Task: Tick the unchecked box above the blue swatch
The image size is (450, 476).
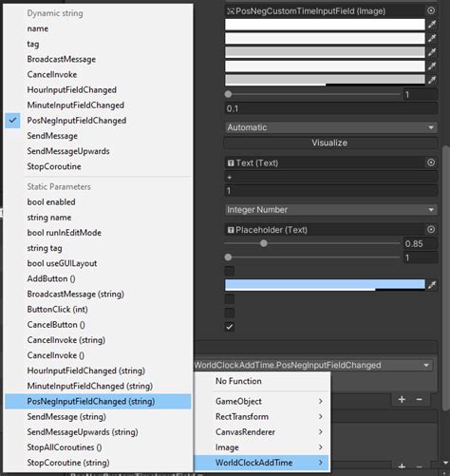Action: click(230, 271)
